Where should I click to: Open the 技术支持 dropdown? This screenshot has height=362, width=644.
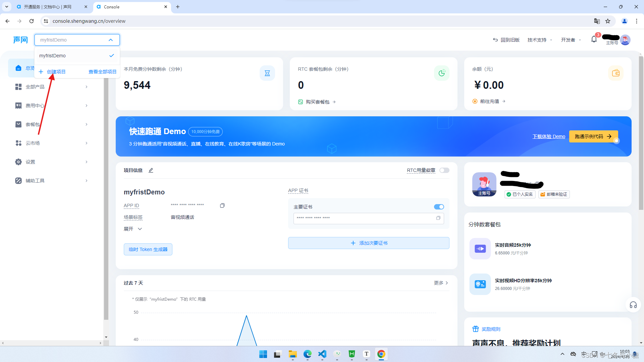540,40
